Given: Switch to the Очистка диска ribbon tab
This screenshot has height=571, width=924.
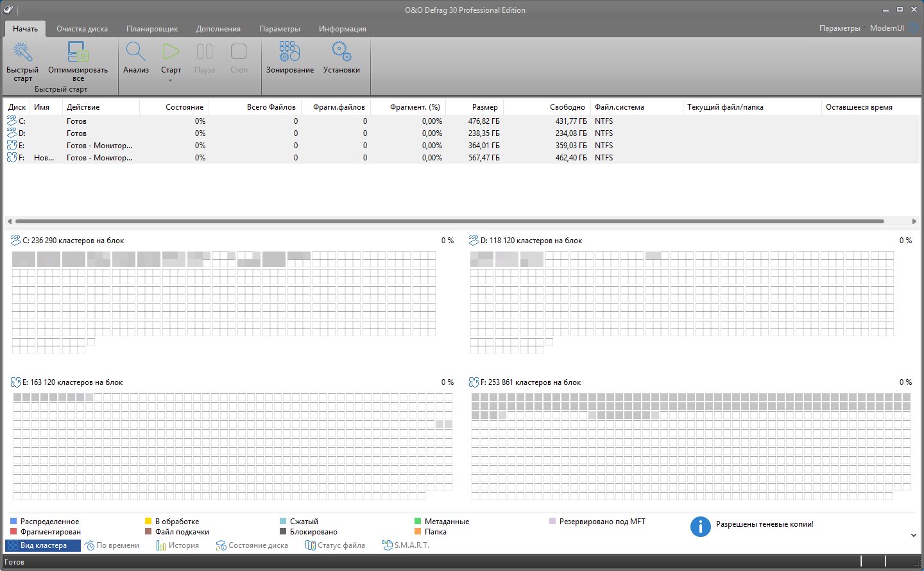Looking at the screenshot, I should coord(81,29).
